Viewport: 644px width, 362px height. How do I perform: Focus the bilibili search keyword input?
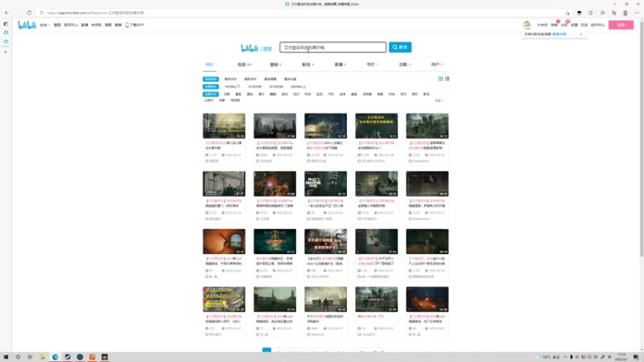[332, 47]
